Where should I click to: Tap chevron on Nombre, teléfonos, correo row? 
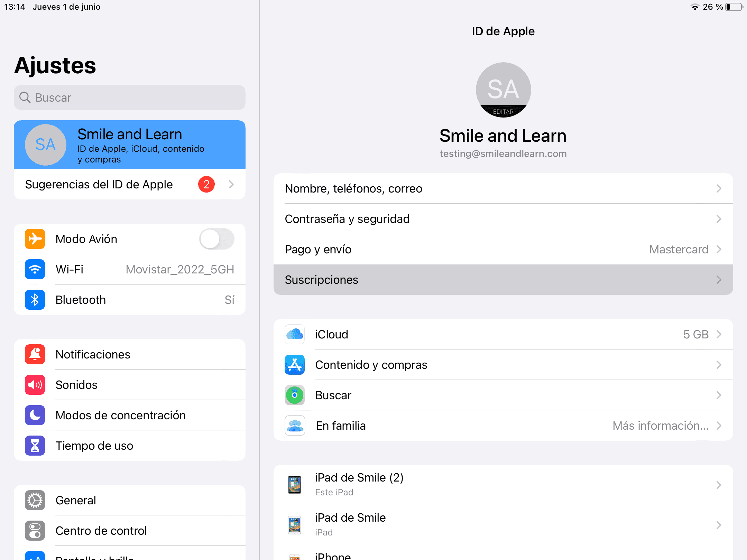tap(719, 188)
